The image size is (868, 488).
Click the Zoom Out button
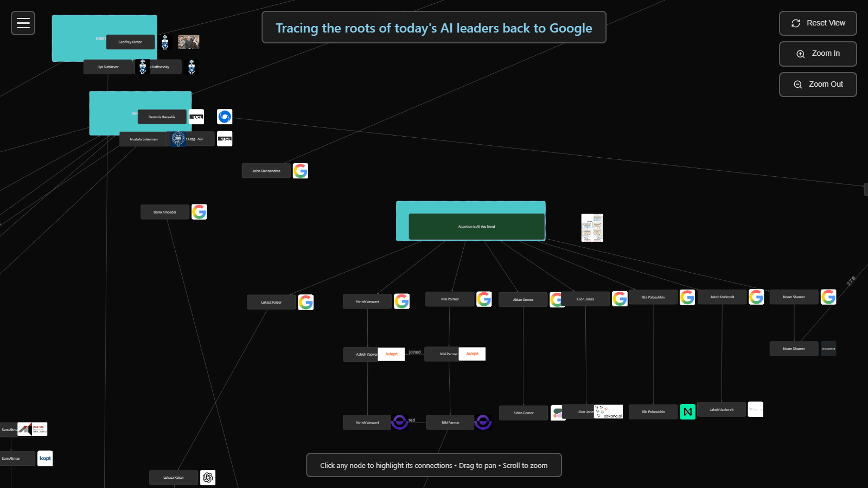point(818,85)
